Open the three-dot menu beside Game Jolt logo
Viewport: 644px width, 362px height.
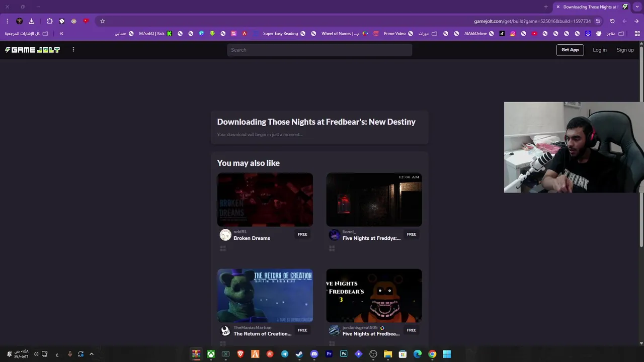[73, 49]
